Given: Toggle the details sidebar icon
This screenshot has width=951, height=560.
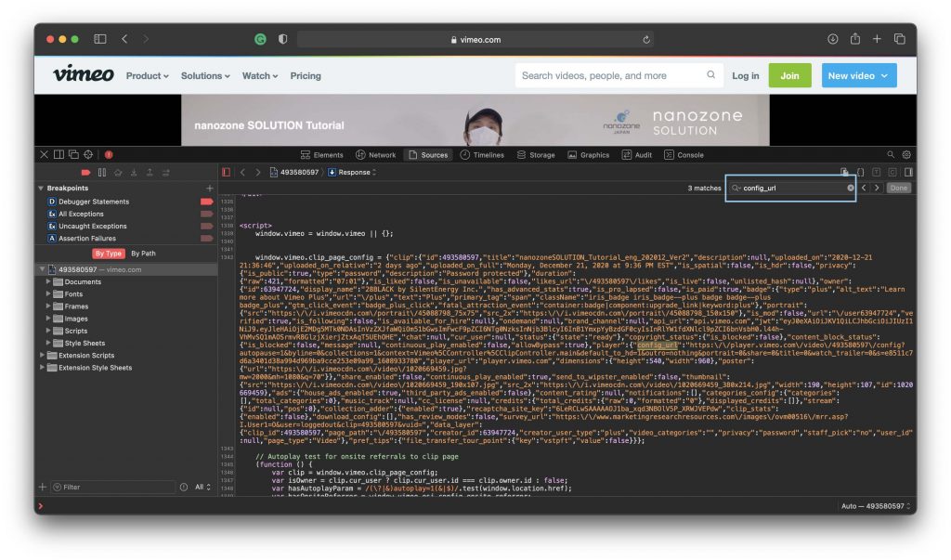Looking at the screenshot, I should 908,173.
